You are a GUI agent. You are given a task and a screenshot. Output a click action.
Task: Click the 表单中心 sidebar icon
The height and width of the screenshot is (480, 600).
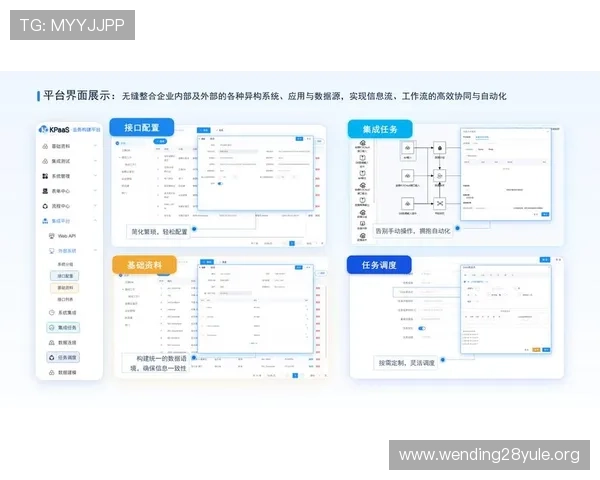(45, 191)
